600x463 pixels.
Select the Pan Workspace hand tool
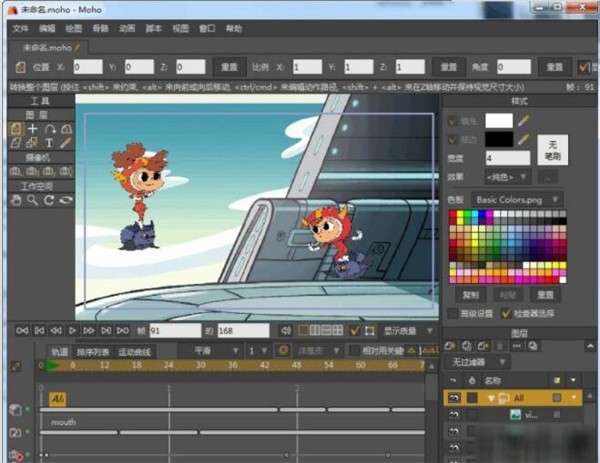(16, 200)
